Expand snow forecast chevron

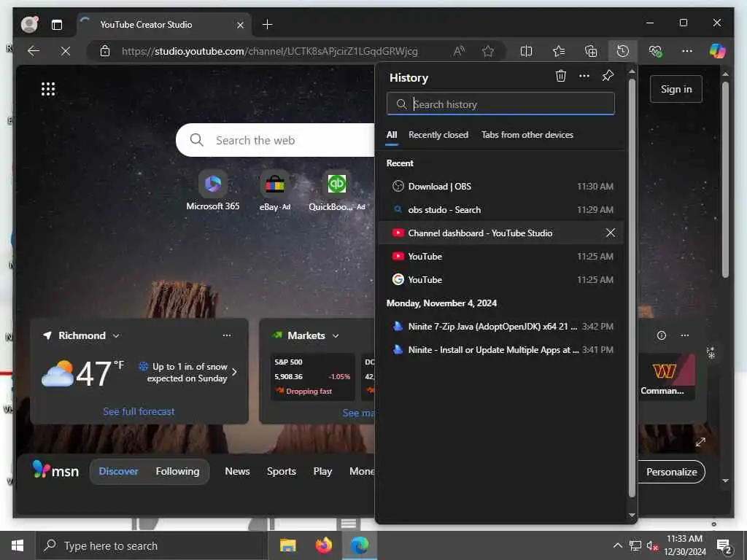234,373
